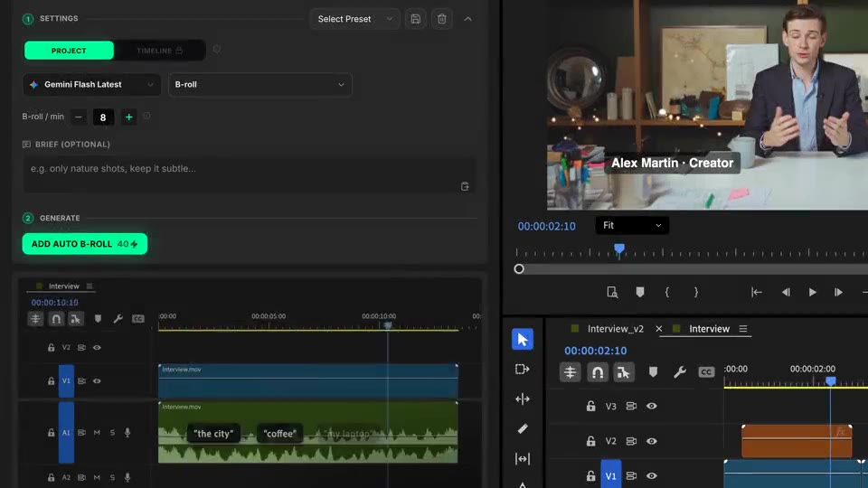
Task: Go to In point in monitor
Action: click(x=757, y=292)
